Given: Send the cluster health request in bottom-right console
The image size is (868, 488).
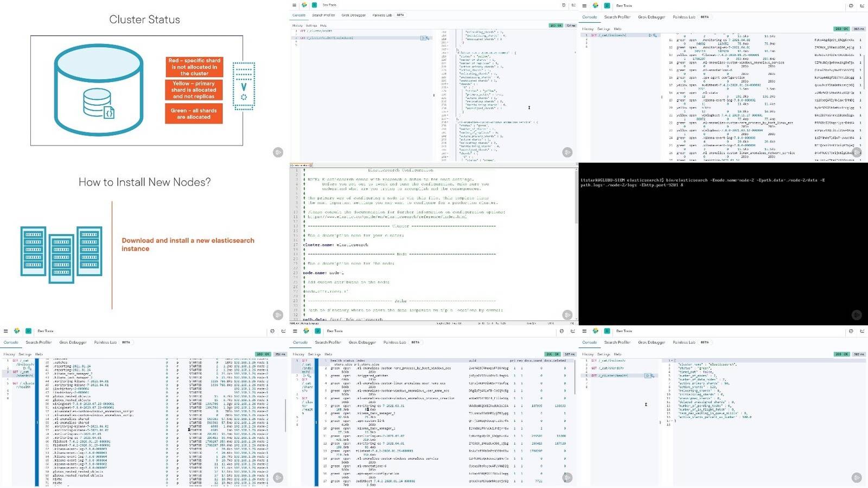Looking at the screenshot, I should coord(647,376).
